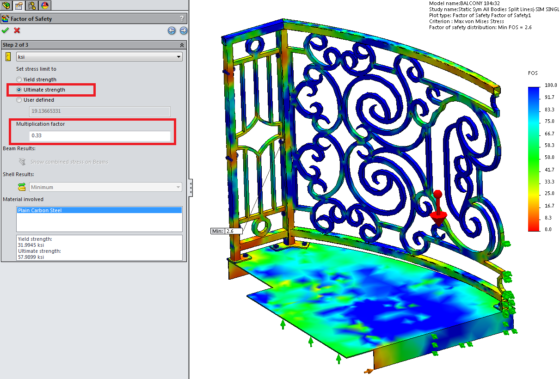Select Plain Carbon Steel in material list
Viewport: 560px width, 379px height.
pos(99,210)
